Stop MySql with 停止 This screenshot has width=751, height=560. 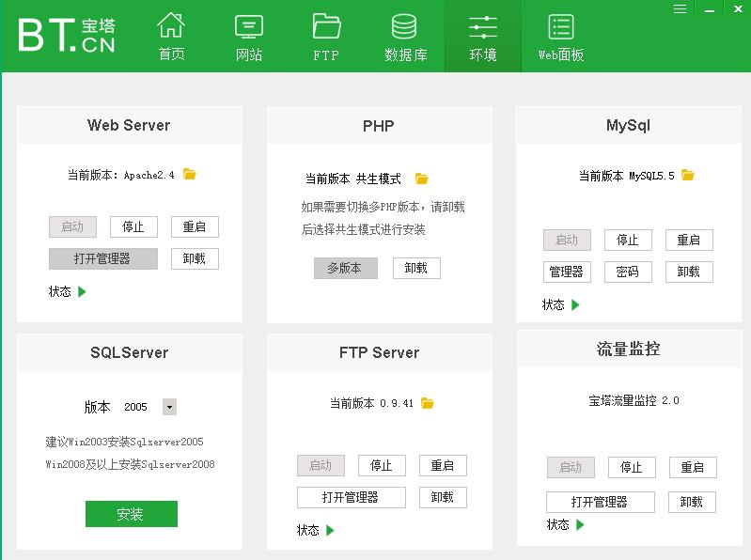(628, 241)
